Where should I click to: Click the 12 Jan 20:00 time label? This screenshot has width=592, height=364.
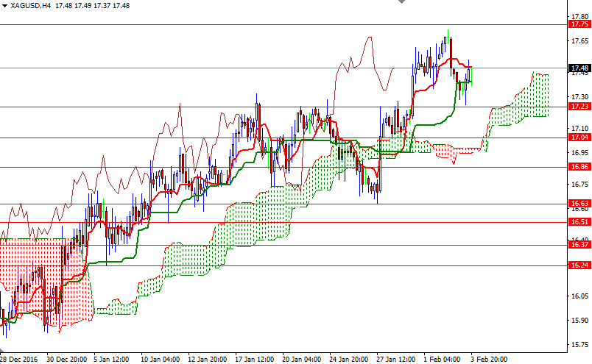tap(208, 359)
